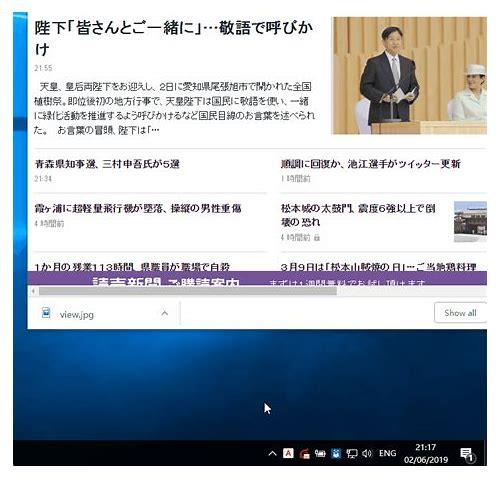Open article 1か月の残業113時間
Screen dimensions: 500x478
click(x=132, y=267)
